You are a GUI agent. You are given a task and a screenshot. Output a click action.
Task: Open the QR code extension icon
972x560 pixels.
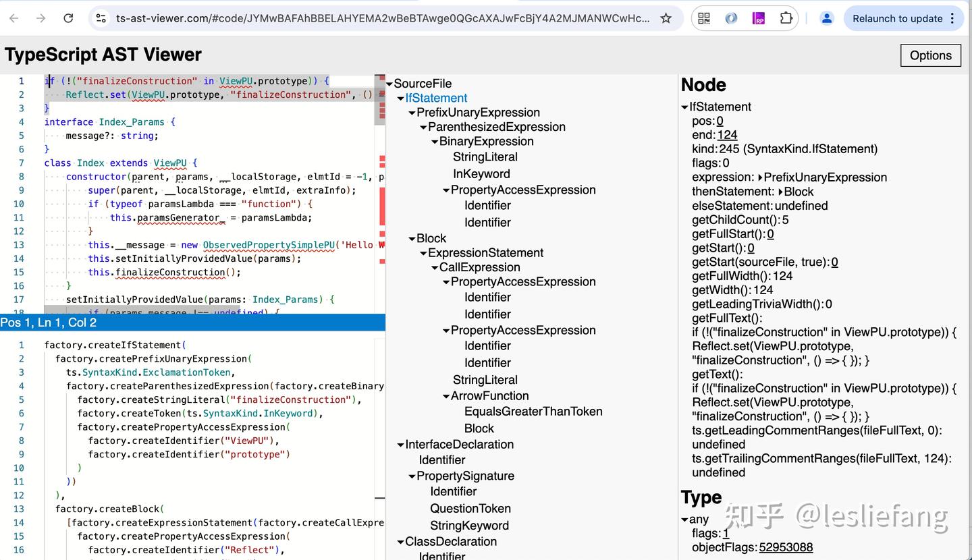coord(704,19)
